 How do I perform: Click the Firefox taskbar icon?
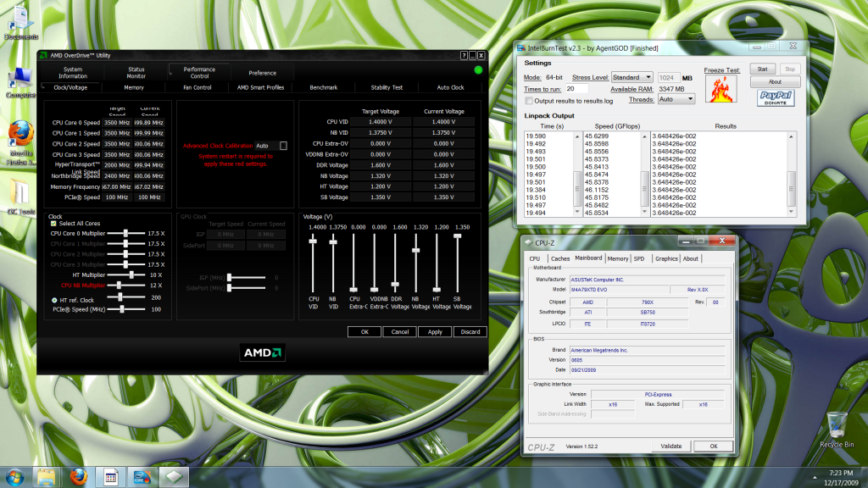coord(78,477)
